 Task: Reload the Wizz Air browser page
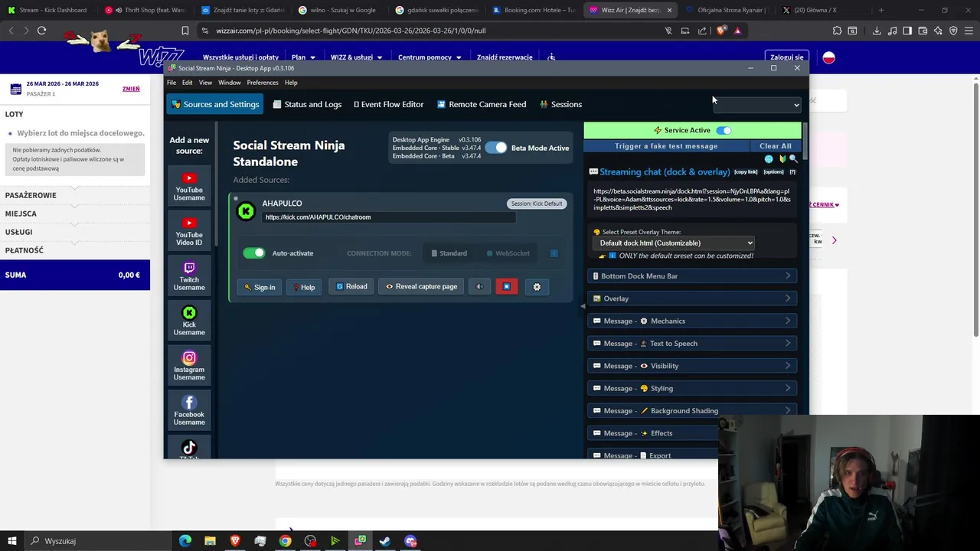click(x=41, y=31)
